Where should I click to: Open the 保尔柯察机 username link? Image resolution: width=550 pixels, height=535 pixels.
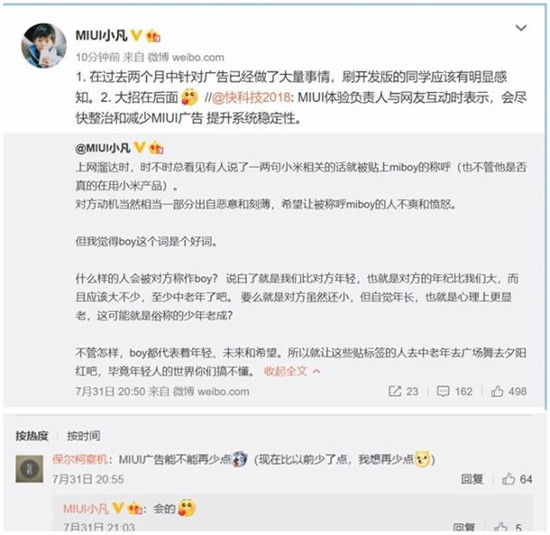(x=80, y=459)
